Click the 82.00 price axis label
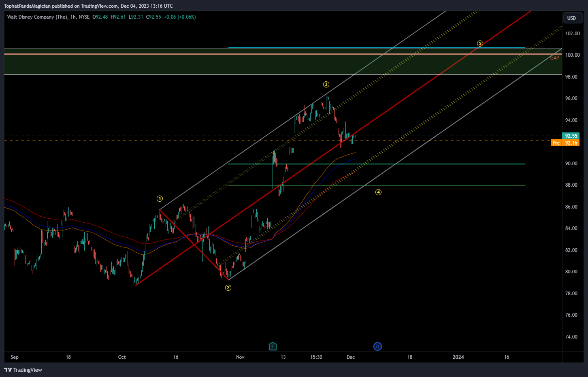This screenshot has height=377, width=588. click(571, 250)
